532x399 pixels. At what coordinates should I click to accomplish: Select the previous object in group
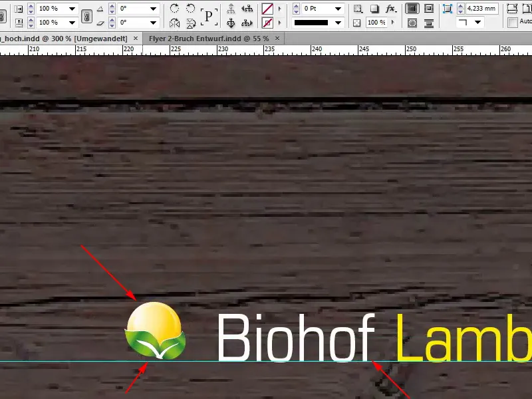coord(247,9)
